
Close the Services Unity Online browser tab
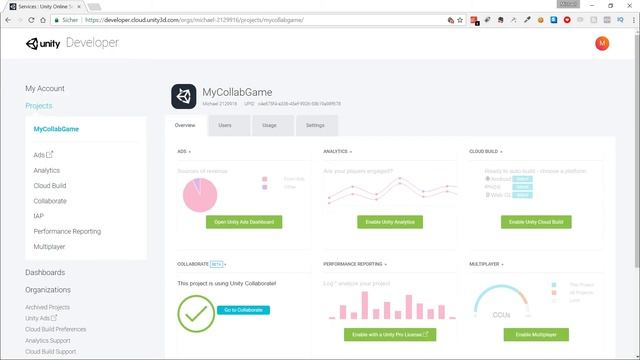(79, 7)
